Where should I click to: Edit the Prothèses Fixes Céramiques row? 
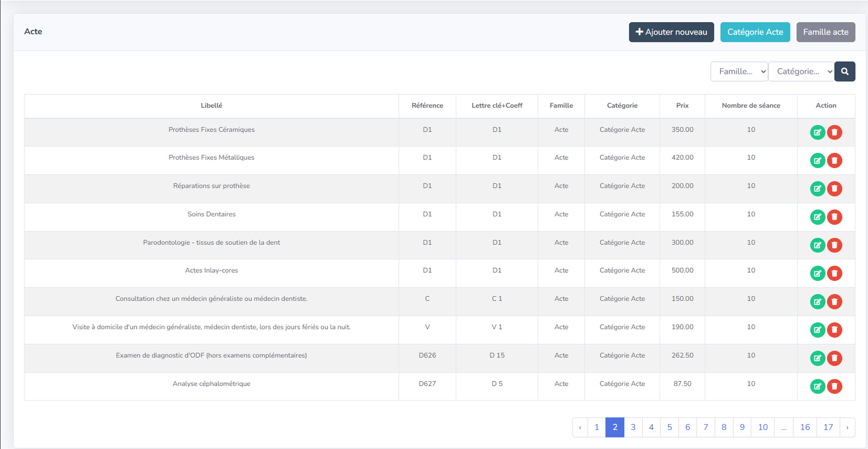pyautogui.click(x=817, y=132)
